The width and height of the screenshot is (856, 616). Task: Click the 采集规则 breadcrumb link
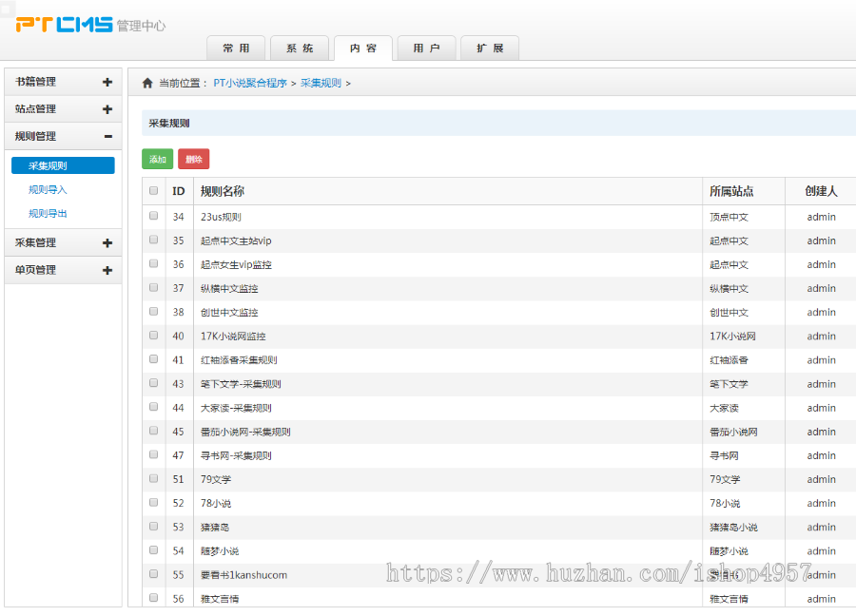pyautogui.click(x=321, y=83)
